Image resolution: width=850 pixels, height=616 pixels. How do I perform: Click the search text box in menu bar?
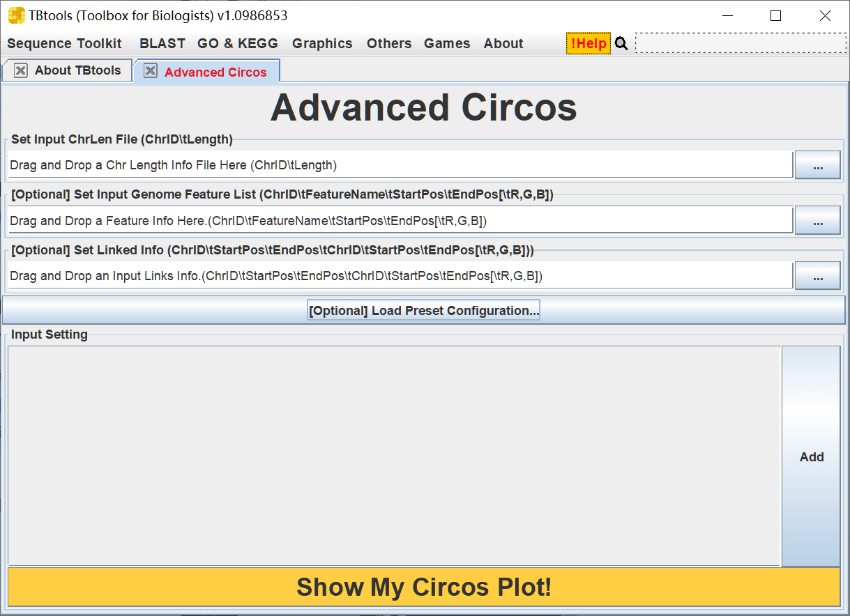(x=740, y=43)
